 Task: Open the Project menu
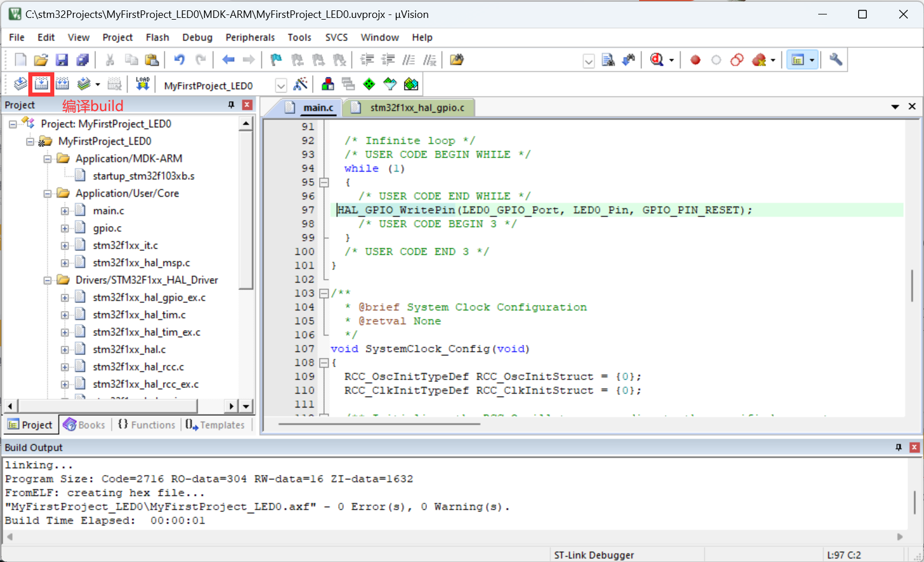tap(117, 37)
